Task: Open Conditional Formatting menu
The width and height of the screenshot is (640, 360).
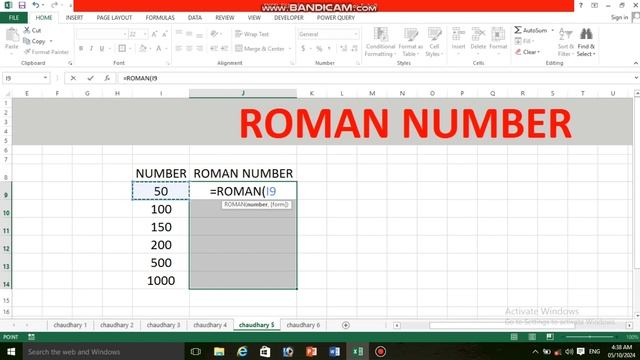Action: click(380, 42)
